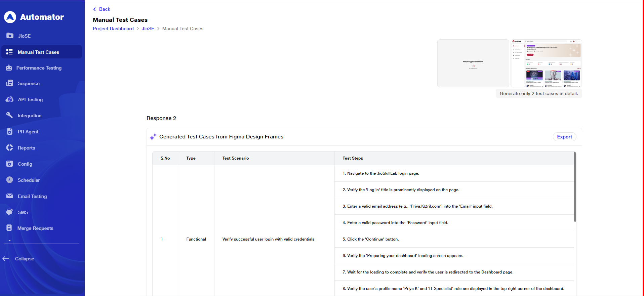This screenshot has height=296, width=644.
Task: Select Manual Test Cases sidebar item
Action: [x=38, y=52]
